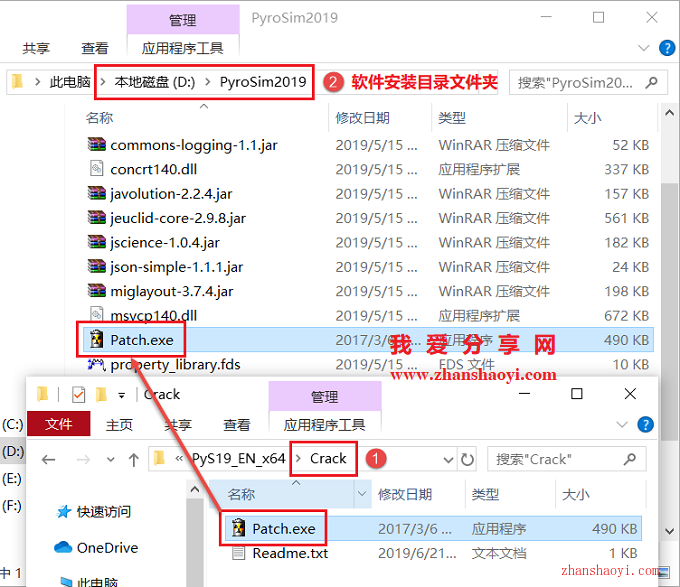This screenshot has width=680, height=587.
Task: Click the folder icon in PyroSim2019 address bar
Action: [x=17, y=81]
